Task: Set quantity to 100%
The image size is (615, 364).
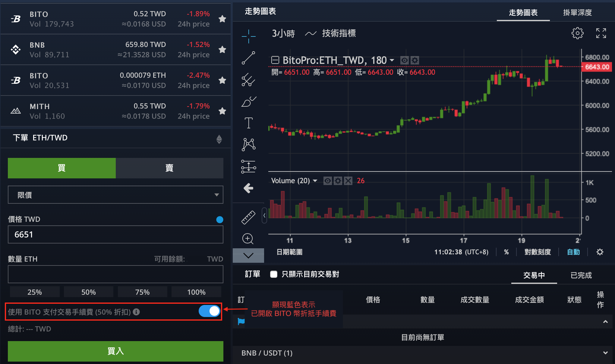Action: tap(196, 292)
